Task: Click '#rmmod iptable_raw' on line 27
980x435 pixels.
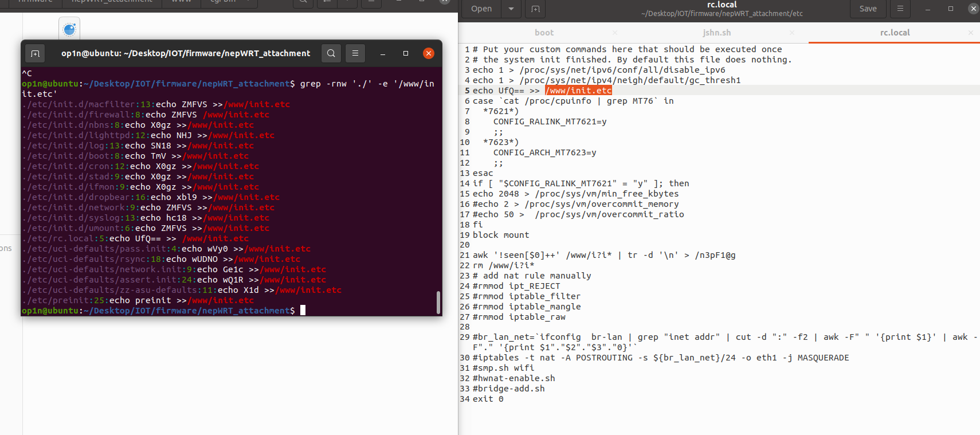Action: click(x=519, y=317)
